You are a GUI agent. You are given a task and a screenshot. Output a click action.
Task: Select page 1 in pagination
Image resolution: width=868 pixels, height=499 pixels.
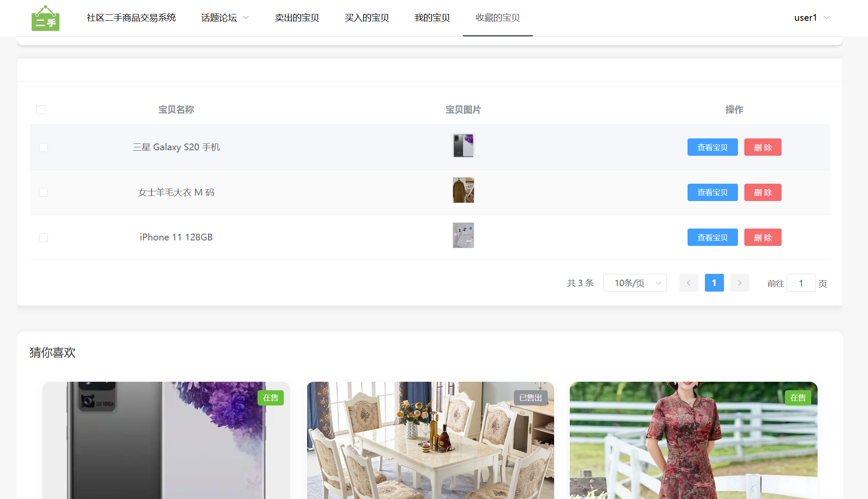click(x=714, y=283)
